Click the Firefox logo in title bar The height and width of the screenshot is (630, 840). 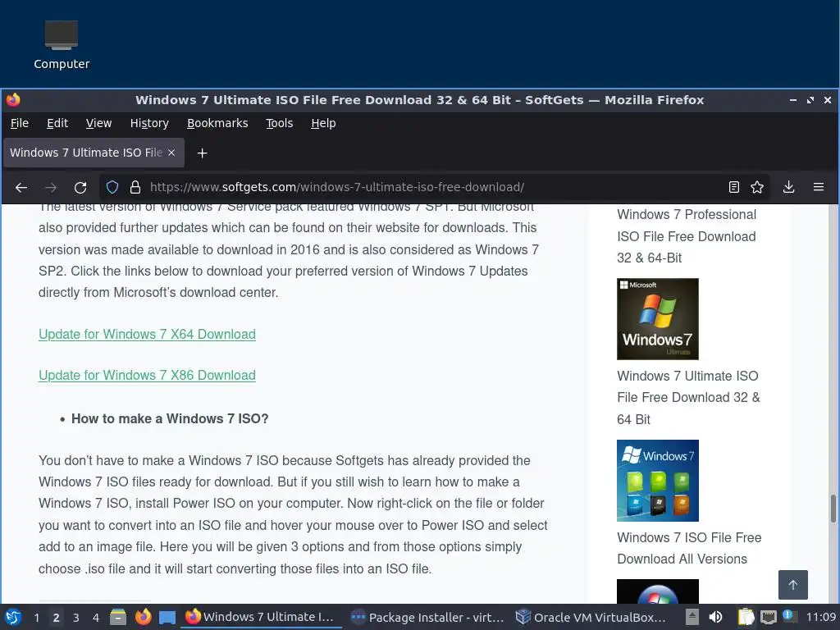[13, 99]
